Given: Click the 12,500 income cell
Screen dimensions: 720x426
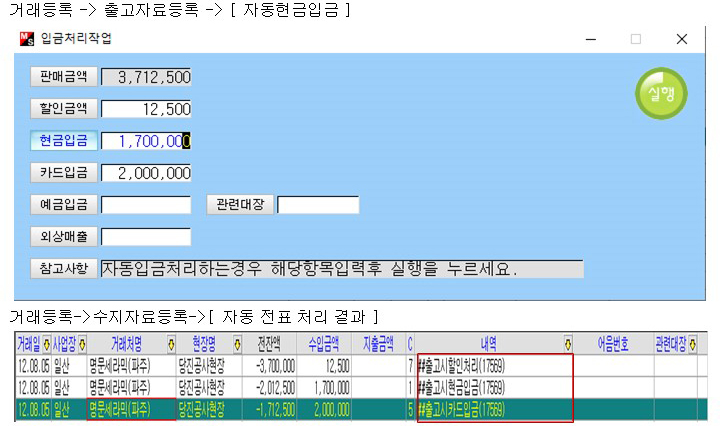Looking at the screenshot, I should tap(324, 366).
